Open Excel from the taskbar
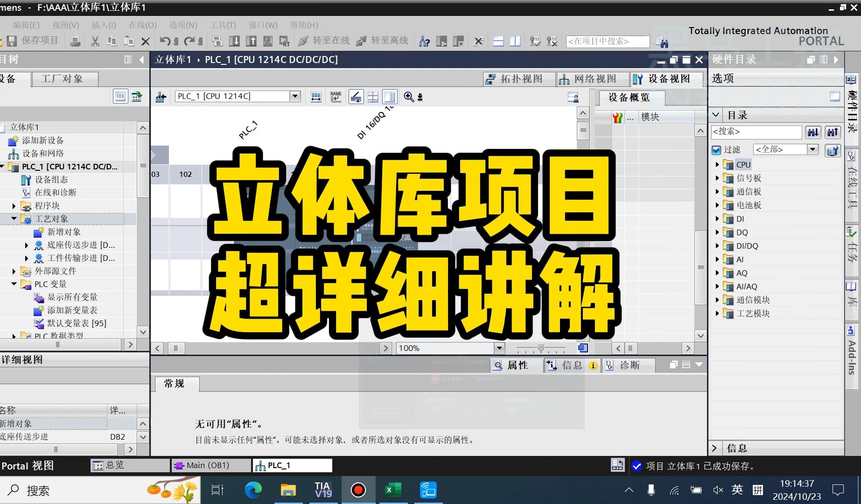861x504 pixels. coord(393,490)
